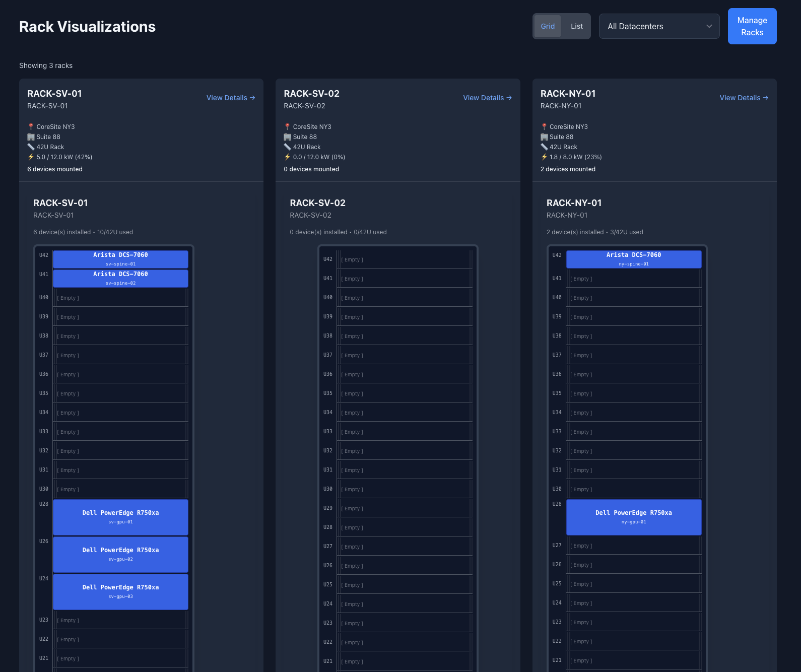Click the location pin icon in RACK-SV-01 card
801x672 pixels.
point(31,127)
